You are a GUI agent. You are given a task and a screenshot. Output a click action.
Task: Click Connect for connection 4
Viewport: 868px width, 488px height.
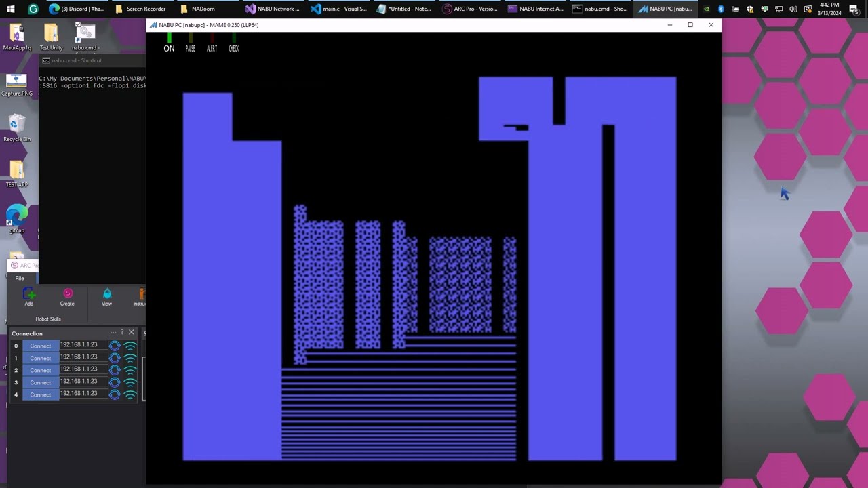pos(41,394)
